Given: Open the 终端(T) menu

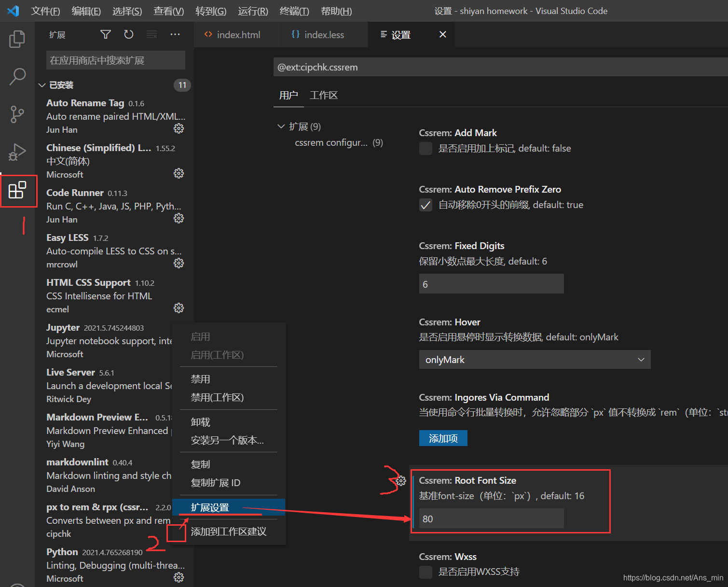Looking at the screenshot, I should click(294, 11).
